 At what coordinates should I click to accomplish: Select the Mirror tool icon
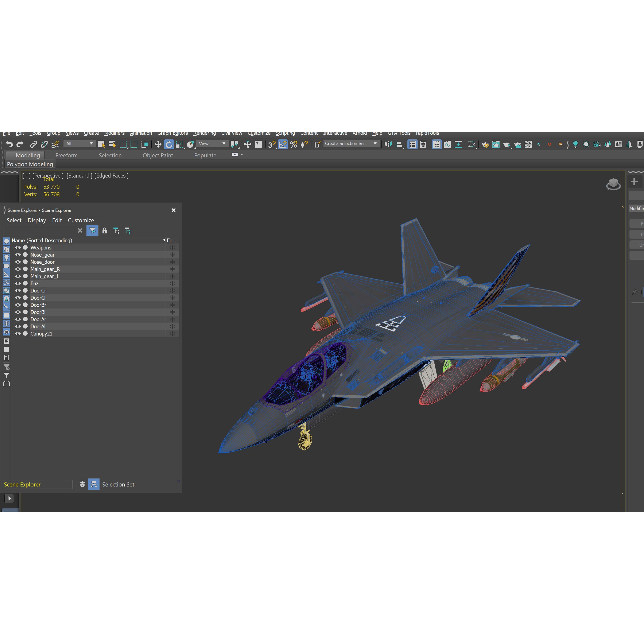pyautogui.click(x=388, y=144)
